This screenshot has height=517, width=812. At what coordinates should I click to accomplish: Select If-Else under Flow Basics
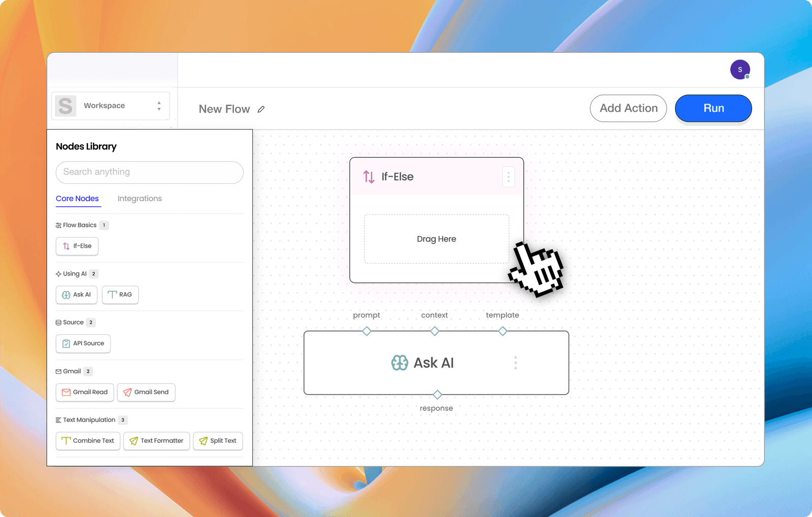point(77,246)
